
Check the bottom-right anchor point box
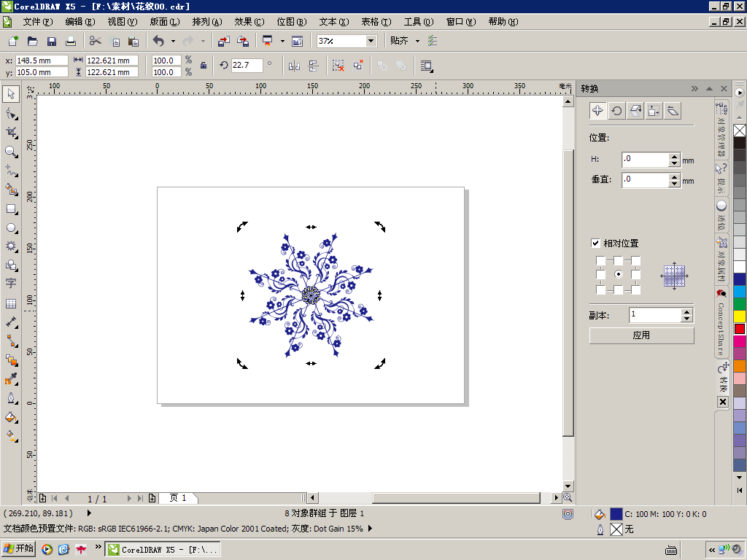click(x=635, y=289)
